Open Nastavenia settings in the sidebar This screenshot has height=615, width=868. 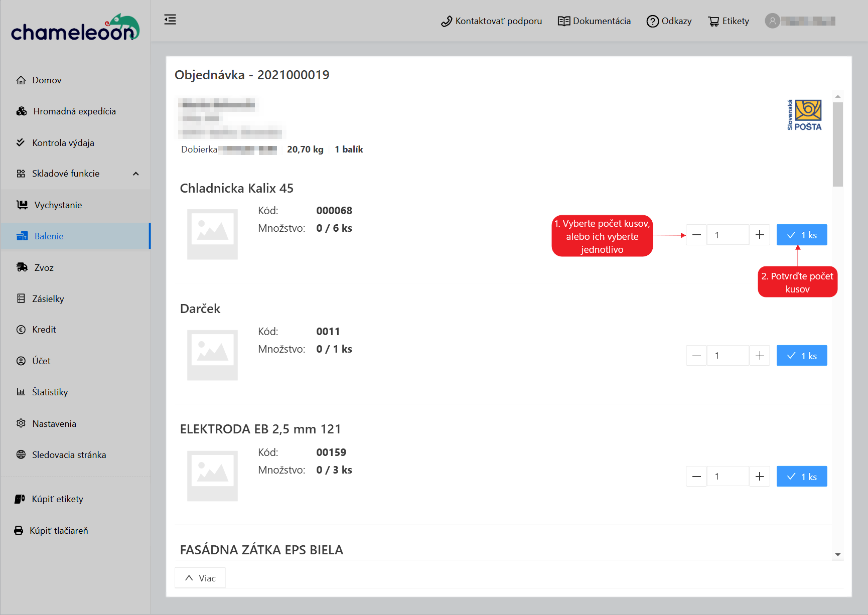click(x=54, y=424)
